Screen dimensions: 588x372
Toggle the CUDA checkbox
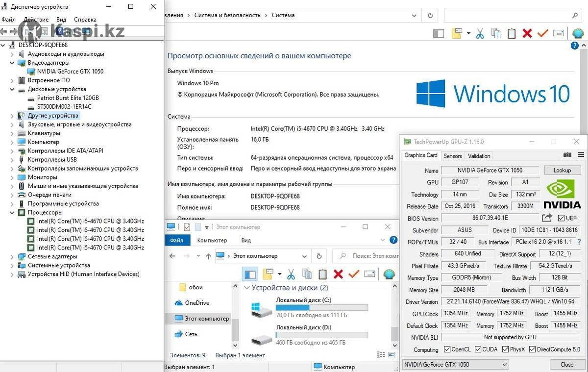click(478, 349)
